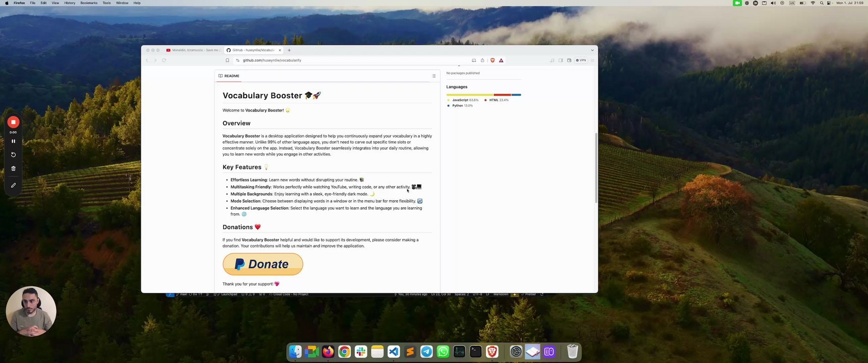Open Slack from the Dock

click(x=361, y=351)
